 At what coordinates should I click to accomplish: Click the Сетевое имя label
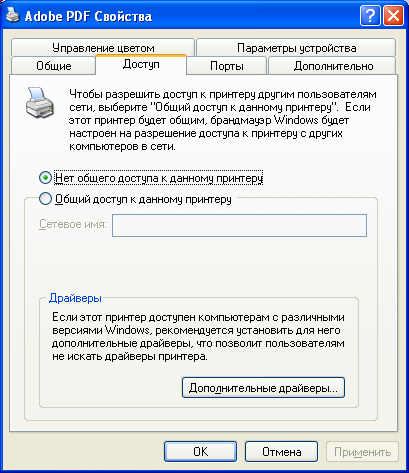click(x=73, y=224)
